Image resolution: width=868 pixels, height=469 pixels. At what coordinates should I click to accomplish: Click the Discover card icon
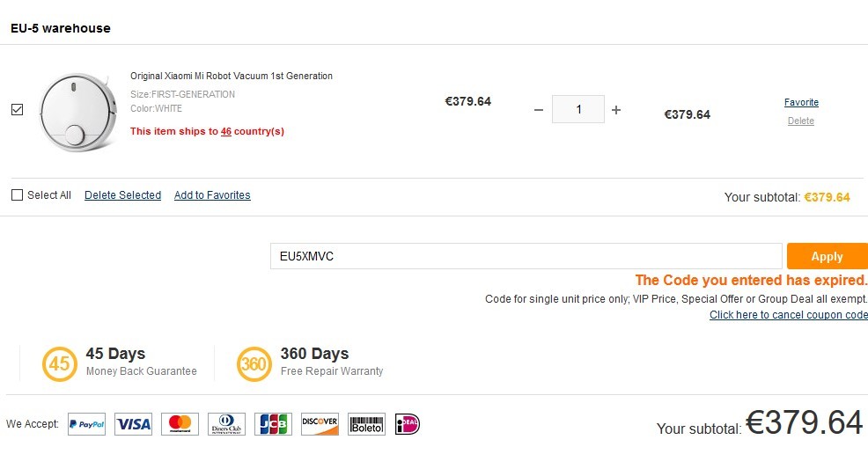[320, 424]
